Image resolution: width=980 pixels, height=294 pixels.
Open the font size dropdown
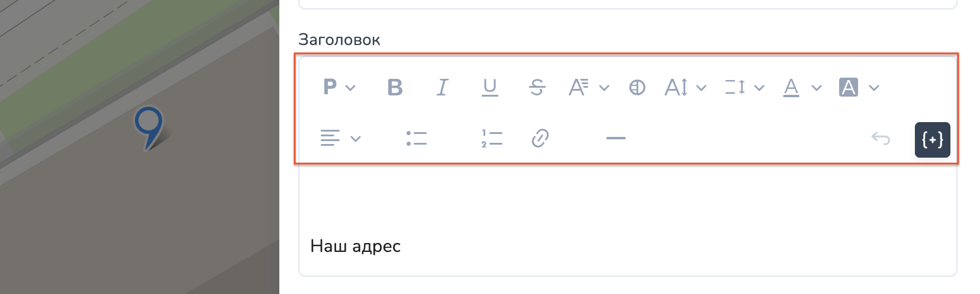[685, 88]
